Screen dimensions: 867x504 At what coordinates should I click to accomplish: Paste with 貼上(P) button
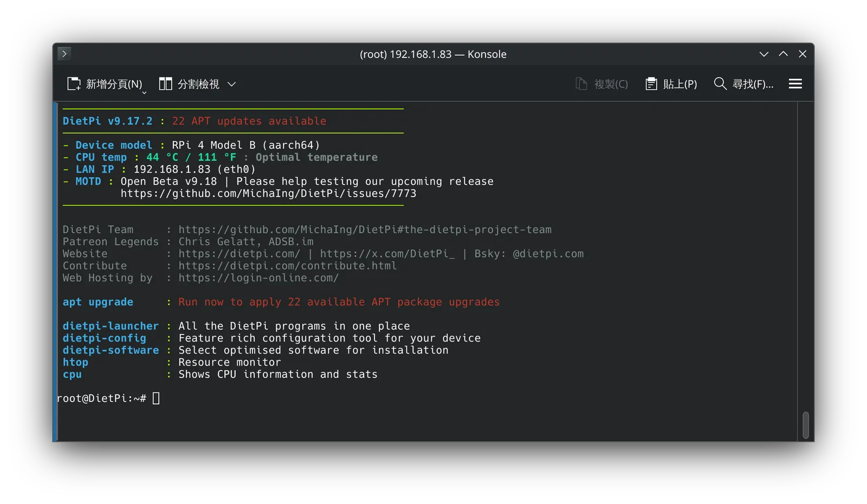(x=671, y=84)
